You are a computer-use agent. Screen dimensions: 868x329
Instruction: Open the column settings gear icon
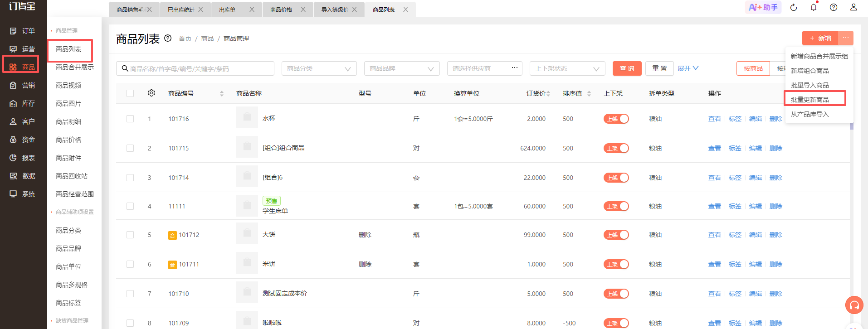point(151,93)
